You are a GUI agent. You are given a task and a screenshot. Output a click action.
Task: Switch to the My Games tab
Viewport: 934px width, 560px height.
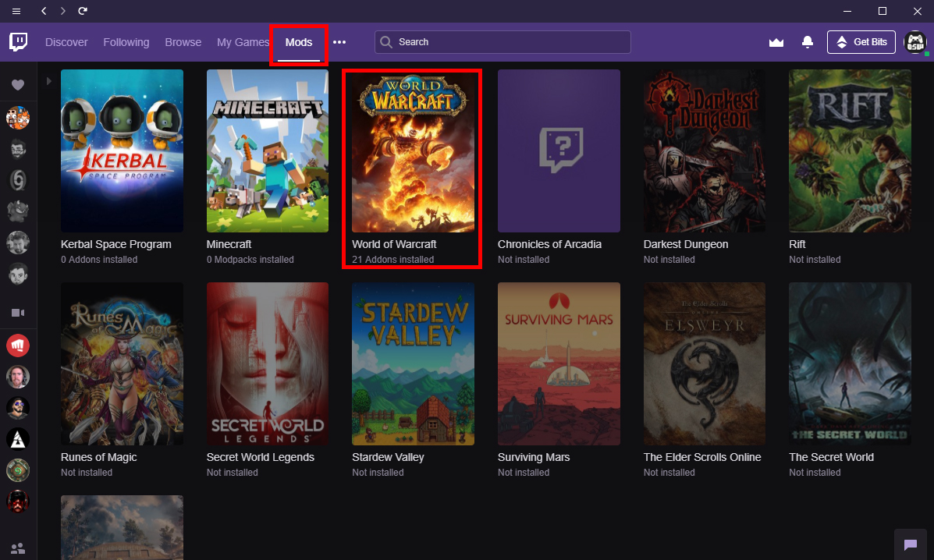coord(243,42)
